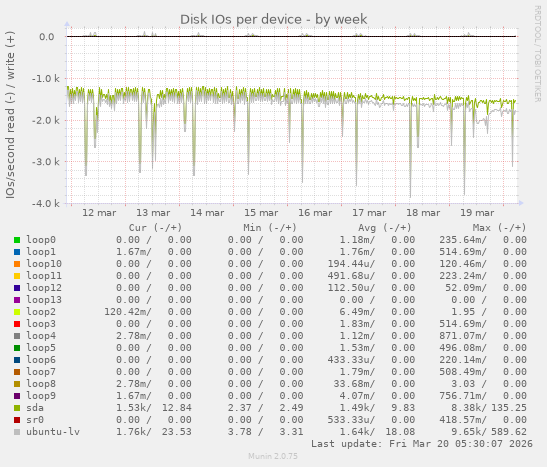Click the '18 mar' x-axis date label

(423, 213)
